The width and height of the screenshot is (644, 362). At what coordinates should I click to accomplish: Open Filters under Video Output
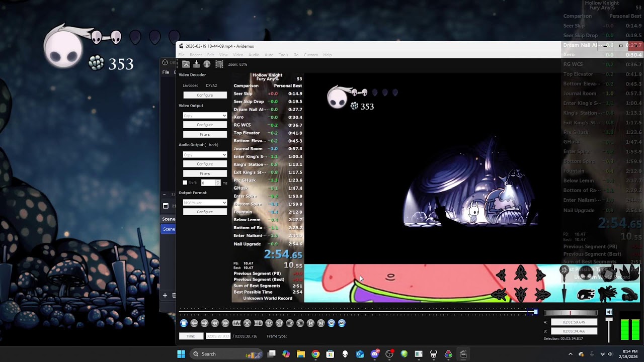point(205,134)
